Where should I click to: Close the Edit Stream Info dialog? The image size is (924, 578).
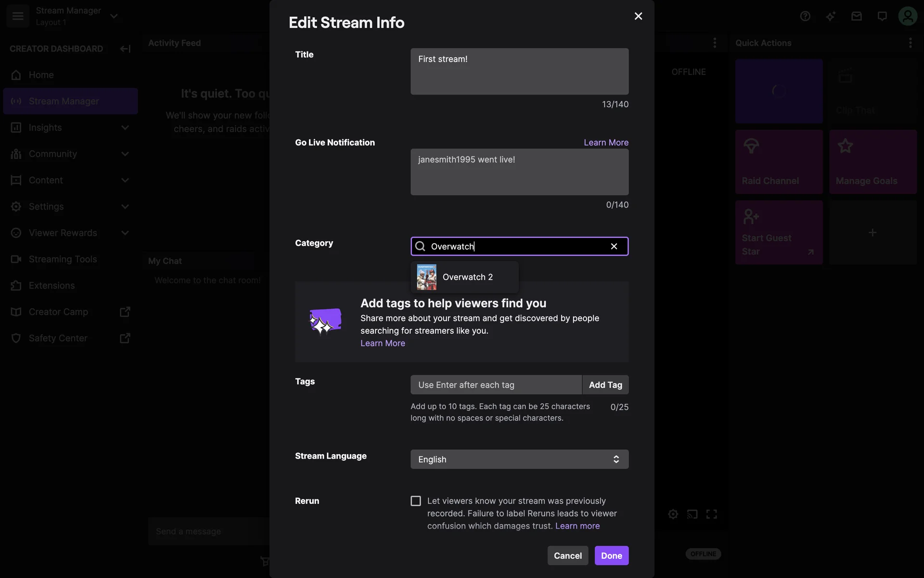pyautogui.click(x=638, y=16)
